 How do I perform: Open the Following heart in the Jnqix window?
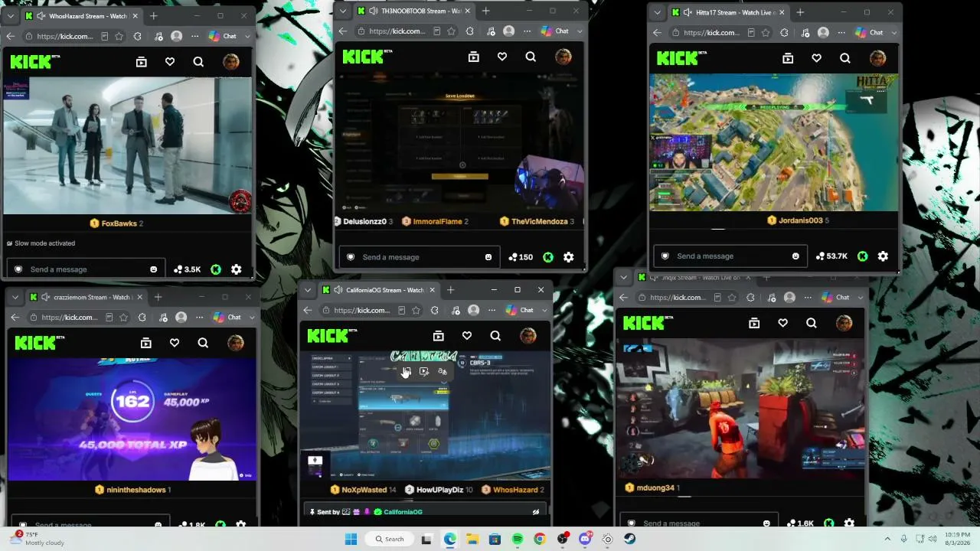point(783,323)
